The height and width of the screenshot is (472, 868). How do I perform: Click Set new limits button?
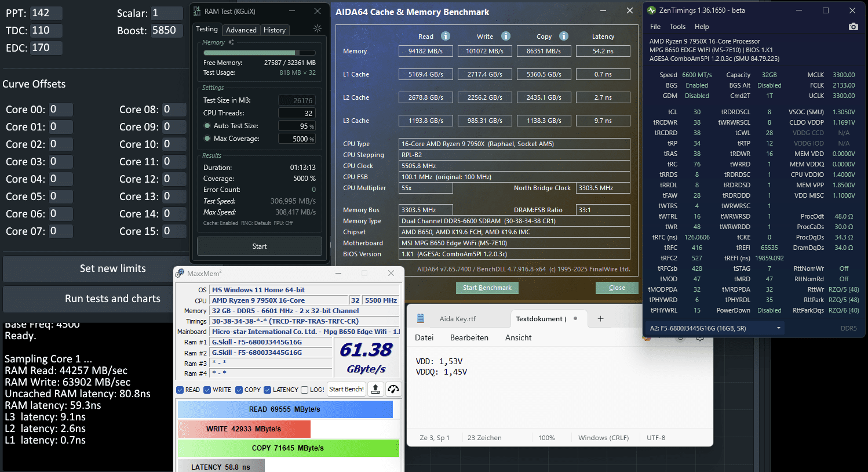[x=113, y=268]
